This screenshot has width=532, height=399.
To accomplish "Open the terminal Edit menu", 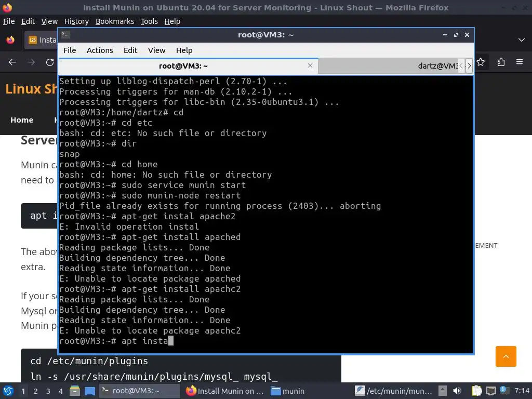I will coord(130,50).
